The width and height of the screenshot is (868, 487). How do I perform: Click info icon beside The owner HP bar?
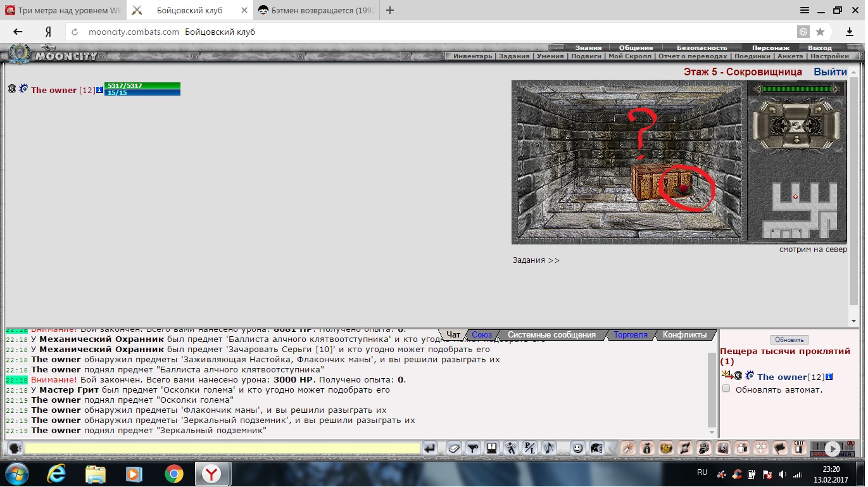point(99,90)
